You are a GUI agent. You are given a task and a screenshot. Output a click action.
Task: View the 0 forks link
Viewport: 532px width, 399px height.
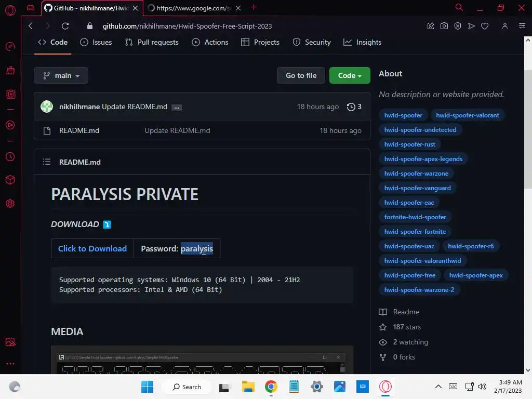(x=397, y=357)
